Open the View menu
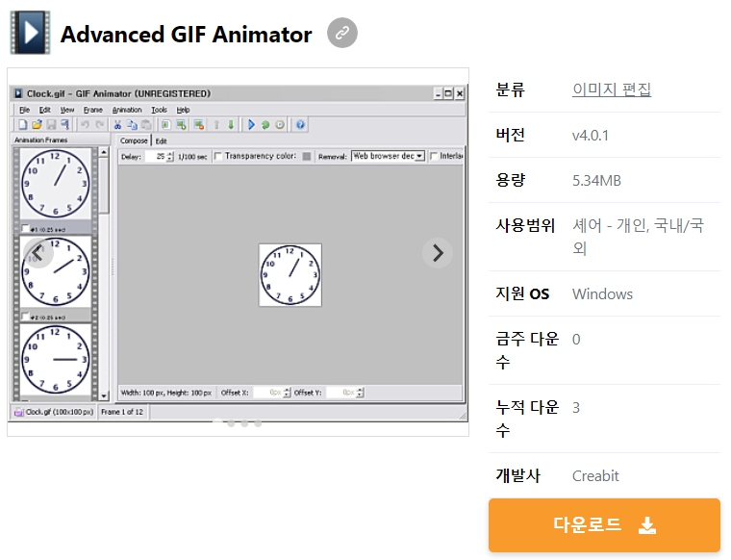The width and height of the screenshot is (731, 560). 67,110
